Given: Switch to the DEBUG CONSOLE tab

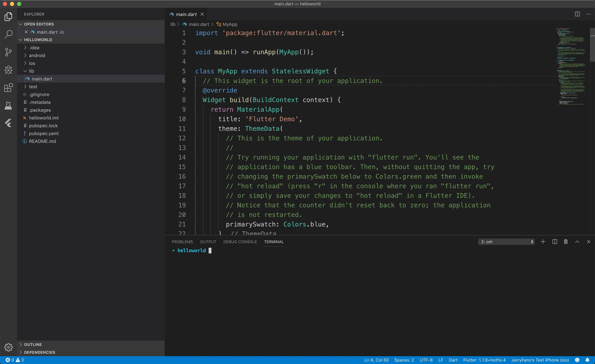Looking at the screenshot, I should click(x=240, y=242).
